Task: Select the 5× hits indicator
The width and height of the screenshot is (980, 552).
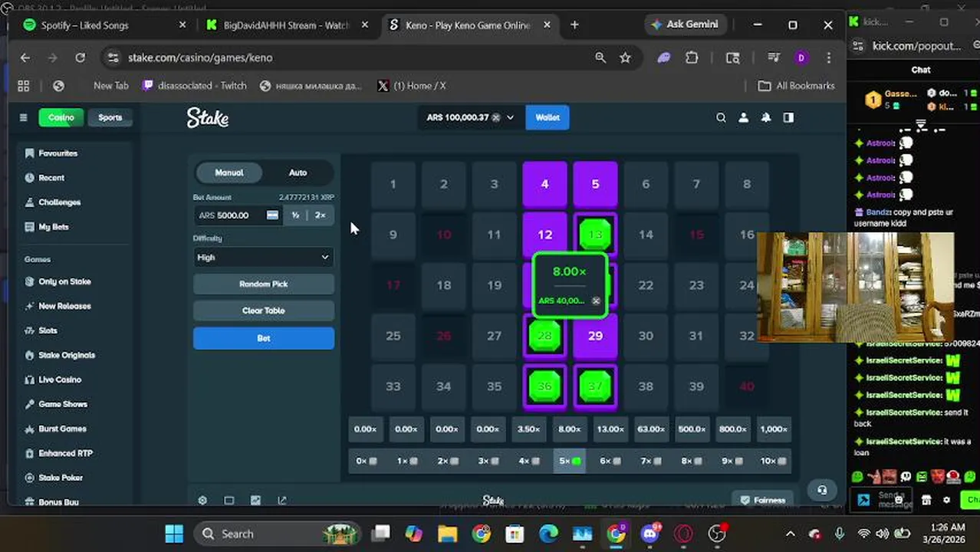Action: (569, 461)
